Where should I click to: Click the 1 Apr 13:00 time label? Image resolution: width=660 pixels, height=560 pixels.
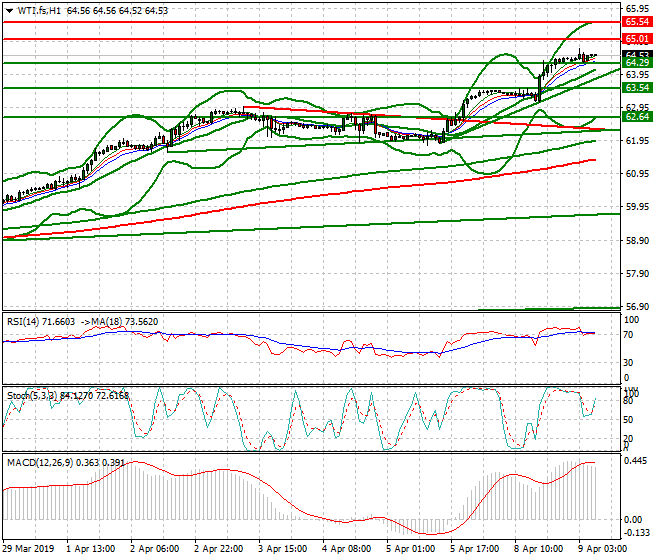90,549
